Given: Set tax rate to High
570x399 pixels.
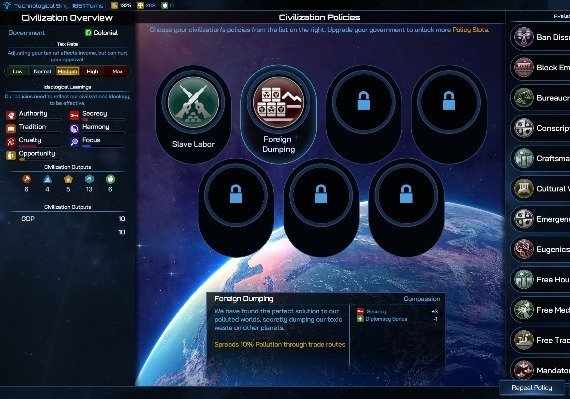Looking at the screenshot, I should pos(92,71).
